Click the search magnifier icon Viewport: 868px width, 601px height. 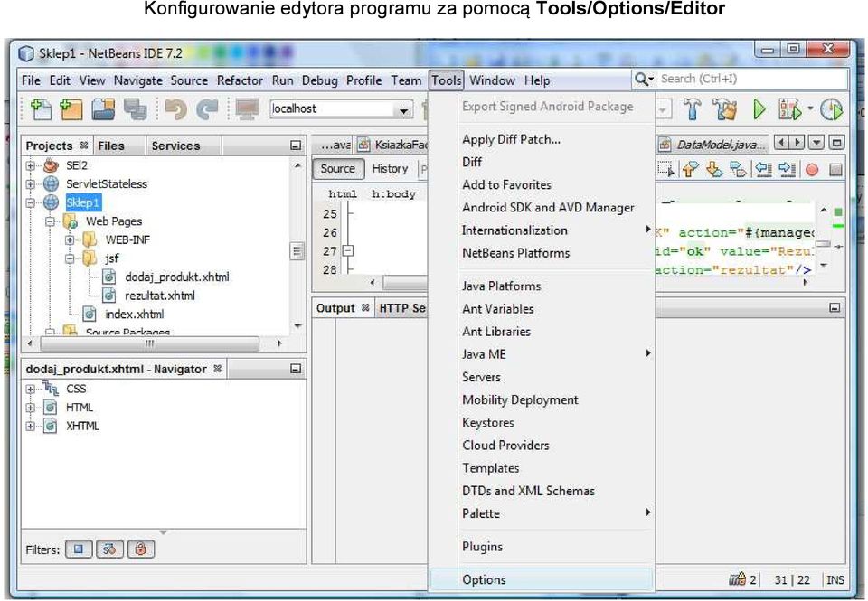[641, 80]
